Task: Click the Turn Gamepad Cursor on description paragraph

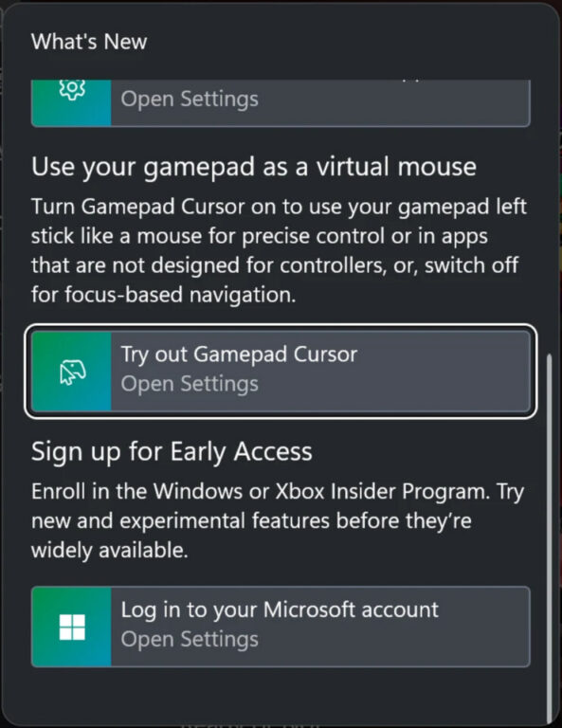Action: tap(279, 250)
